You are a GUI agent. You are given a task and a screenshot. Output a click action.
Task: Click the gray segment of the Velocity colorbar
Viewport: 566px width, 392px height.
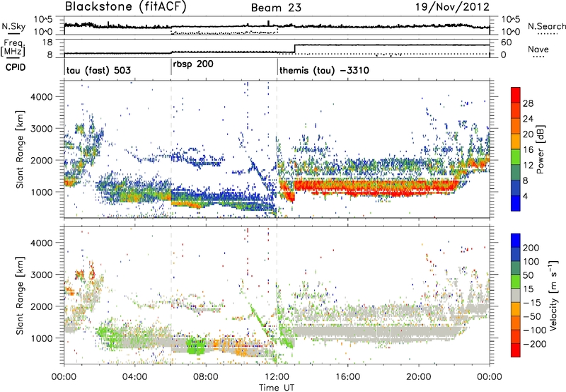[516, 296]
